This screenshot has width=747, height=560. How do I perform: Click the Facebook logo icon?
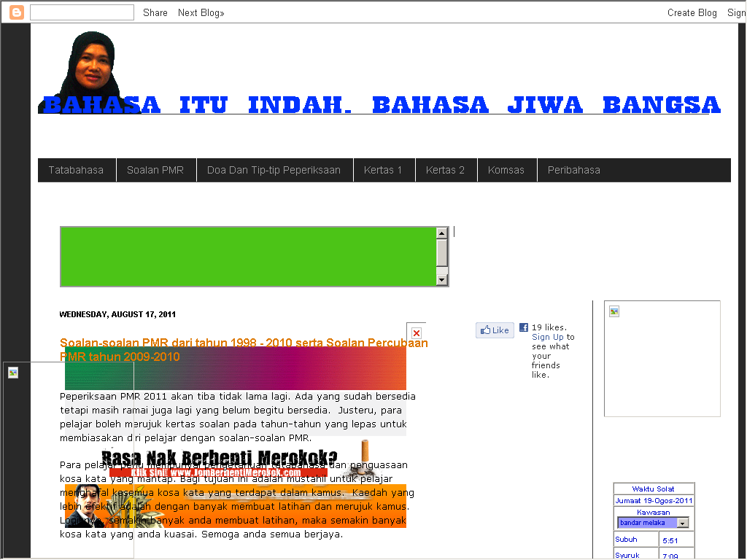pyautogui.click(x=524, y=328)
